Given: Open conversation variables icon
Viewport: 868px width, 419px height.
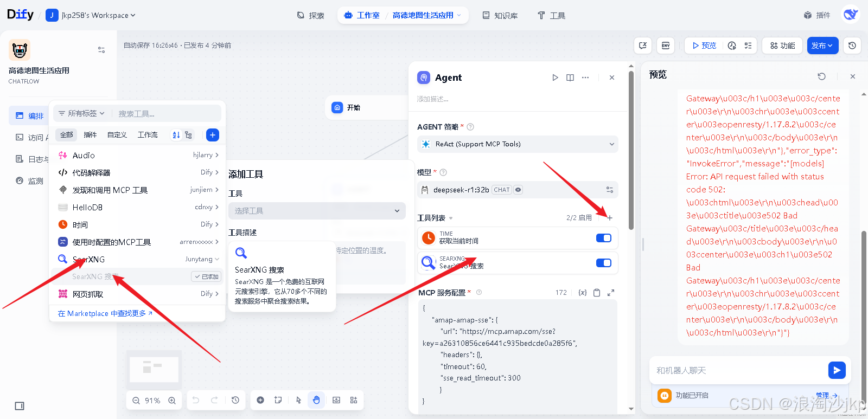Looking at the screenshot, I should 643,46.
